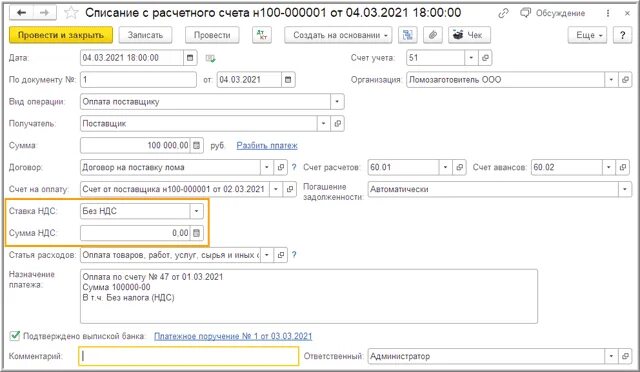The image size is (640, 372).
Task: Expand the Договор dropdown
Action: (x=267, y=167)
